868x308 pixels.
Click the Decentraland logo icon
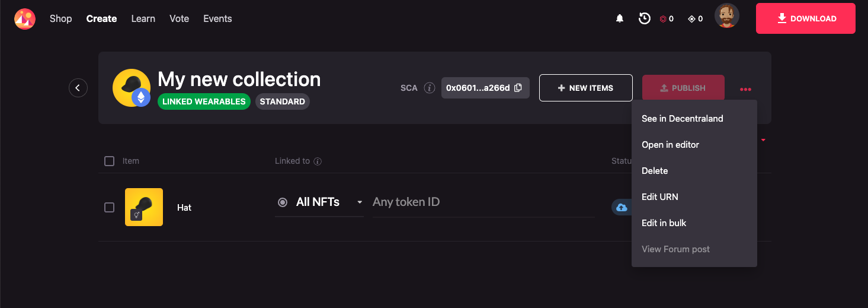tap(25, 19)
